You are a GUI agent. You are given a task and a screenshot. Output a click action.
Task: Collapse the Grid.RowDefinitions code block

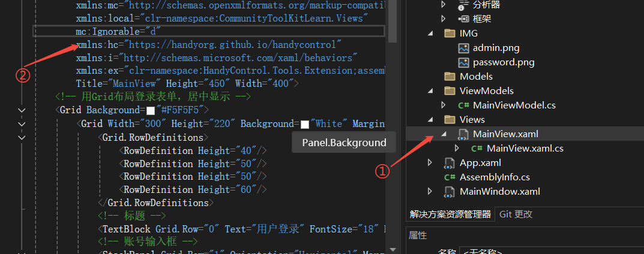coord(22,137)
